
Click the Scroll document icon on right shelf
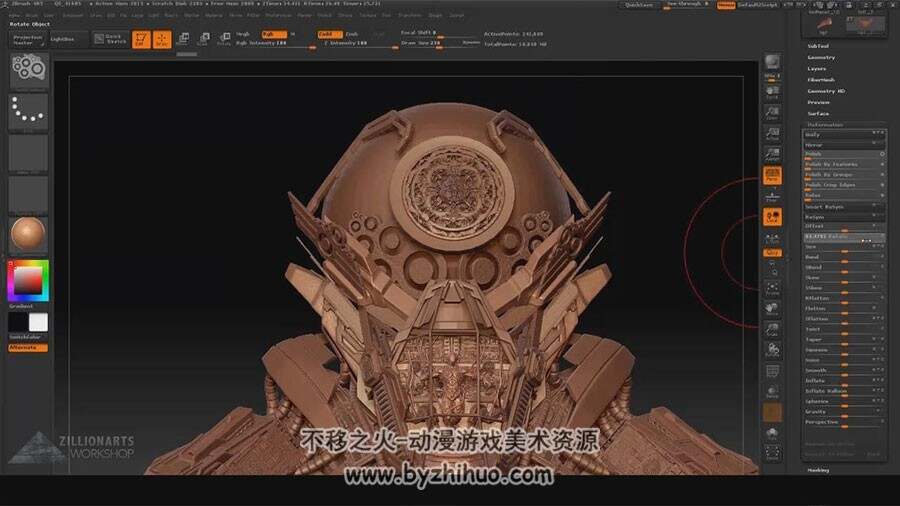coord(772,92)
